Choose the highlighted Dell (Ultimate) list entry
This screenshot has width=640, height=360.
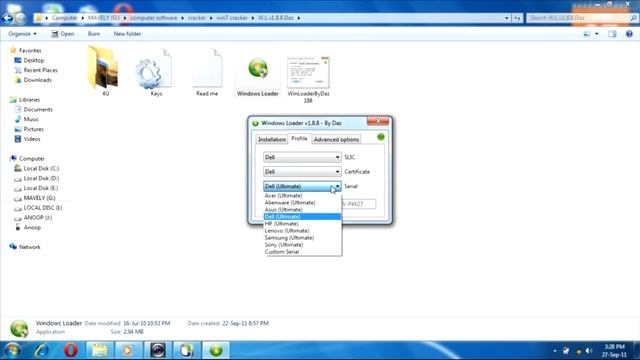point(302,216)
